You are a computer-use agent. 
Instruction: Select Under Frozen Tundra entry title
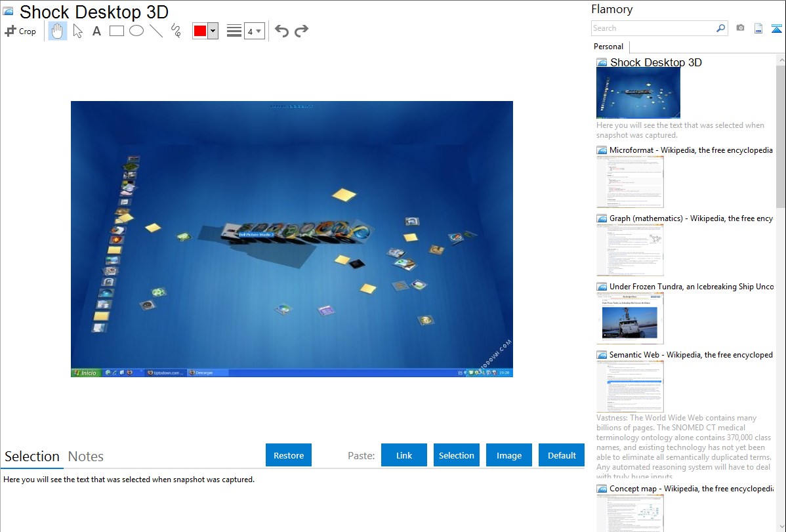pos(692,286)
